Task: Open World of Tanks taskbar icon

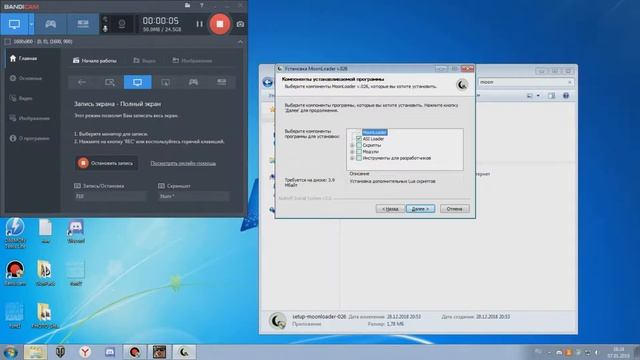Action: (x=60, y=352)
